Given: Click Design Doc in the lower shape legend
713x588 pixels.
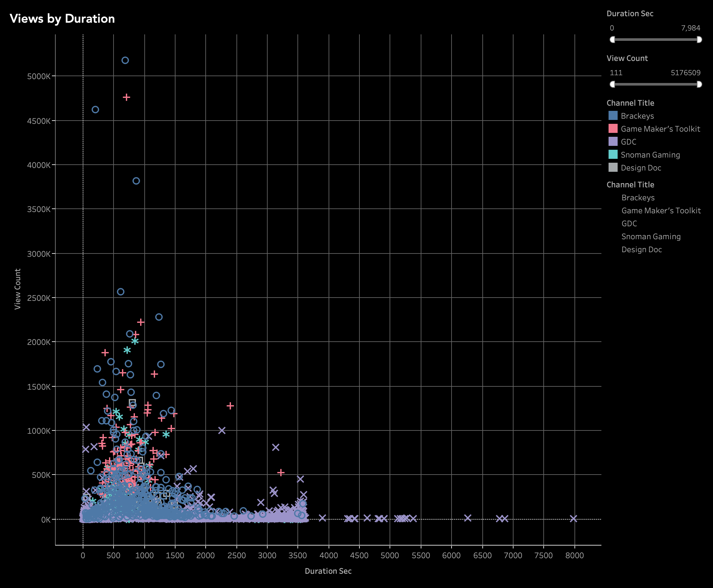Looking at the screenshot, I should click(x=641, y=250).
